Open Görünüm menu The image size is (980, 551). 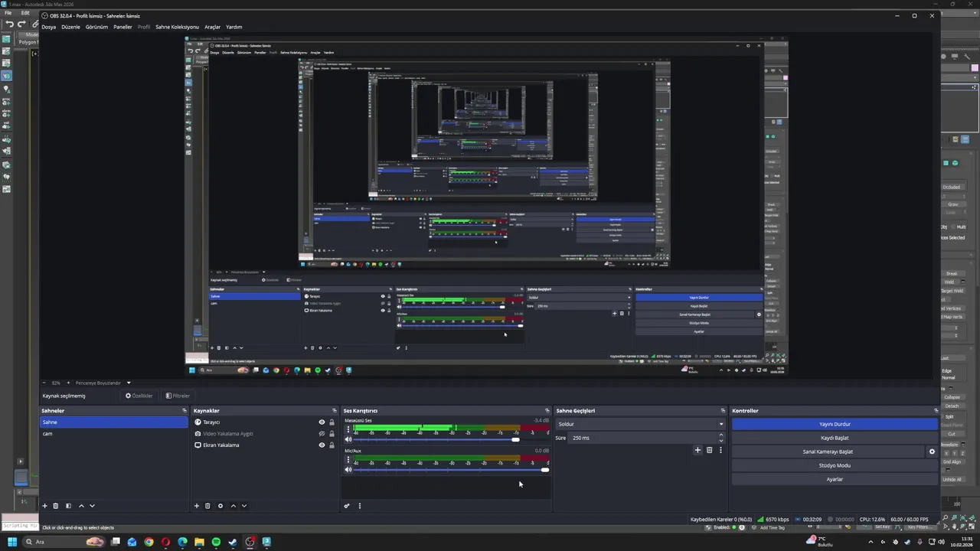pyautogui.click(x=96, y=27)
